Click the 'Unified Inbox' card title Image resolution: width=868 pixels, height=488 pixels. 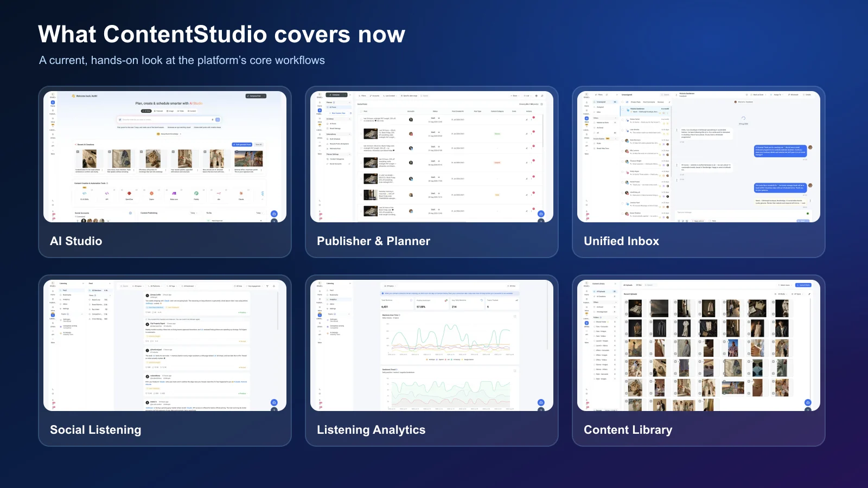tap(621, 241)
